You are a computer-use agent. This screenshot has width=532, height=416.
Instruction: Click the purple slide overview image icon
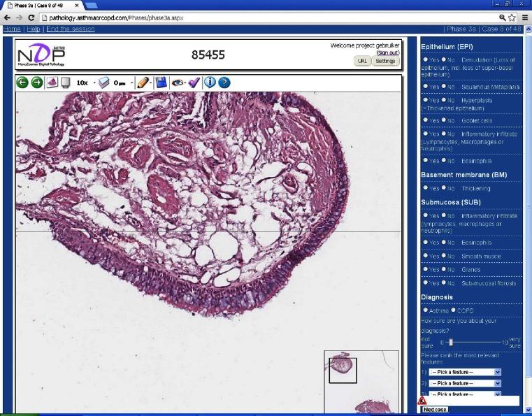[52, 83]
